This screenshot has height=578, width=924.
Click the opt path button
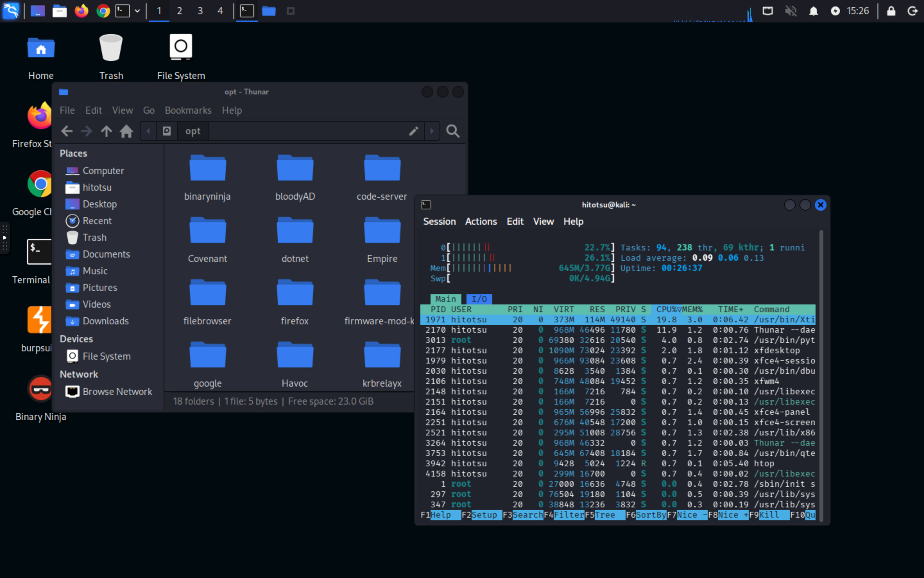click(193, 131)
